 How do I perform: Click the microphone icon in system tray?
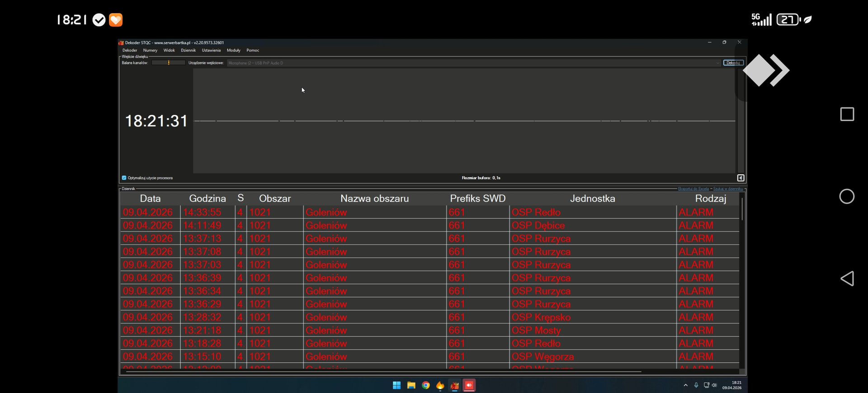point(696,385)
